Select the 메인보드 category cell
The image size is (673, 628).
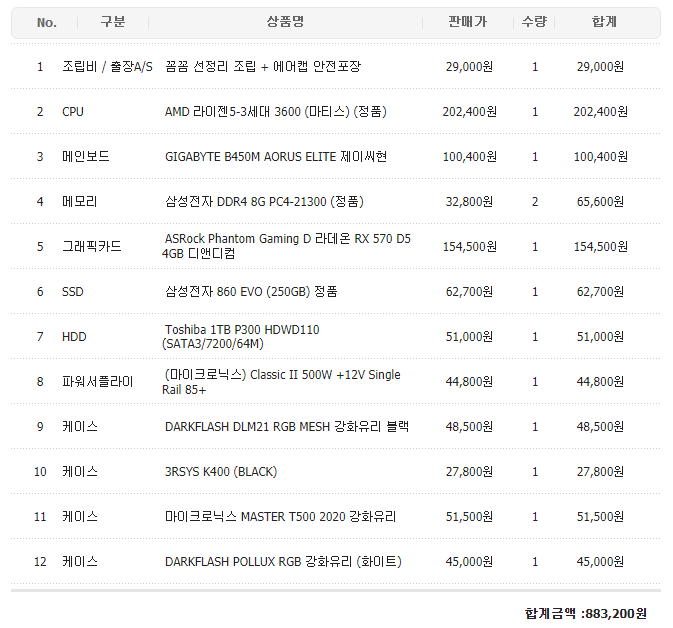point(86,157)
